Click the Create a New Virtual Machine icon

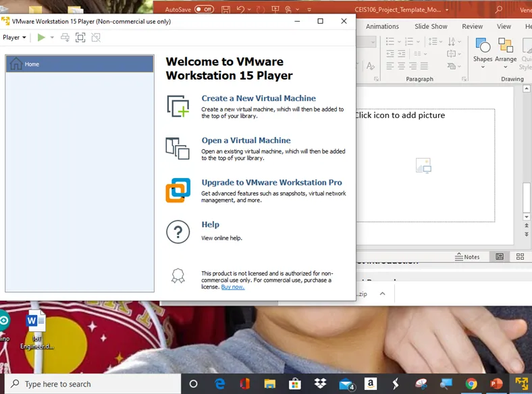coord(178,106)
